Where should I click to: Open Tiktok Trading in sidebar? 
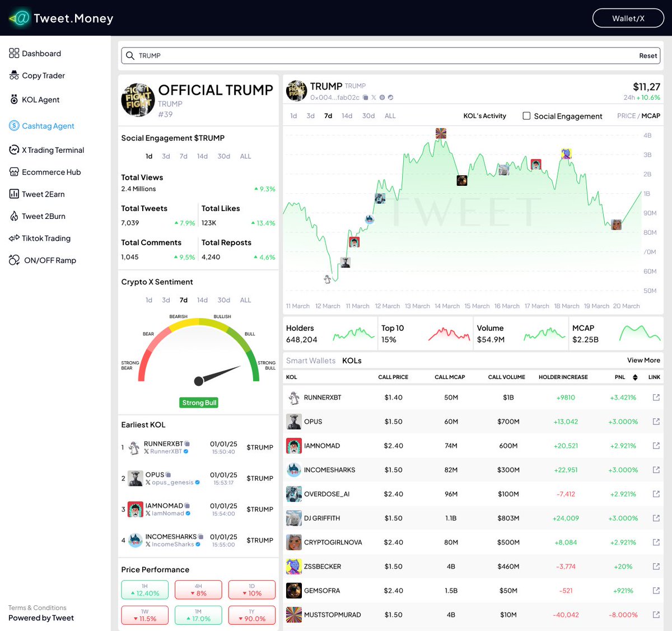[x=40, y=238]
